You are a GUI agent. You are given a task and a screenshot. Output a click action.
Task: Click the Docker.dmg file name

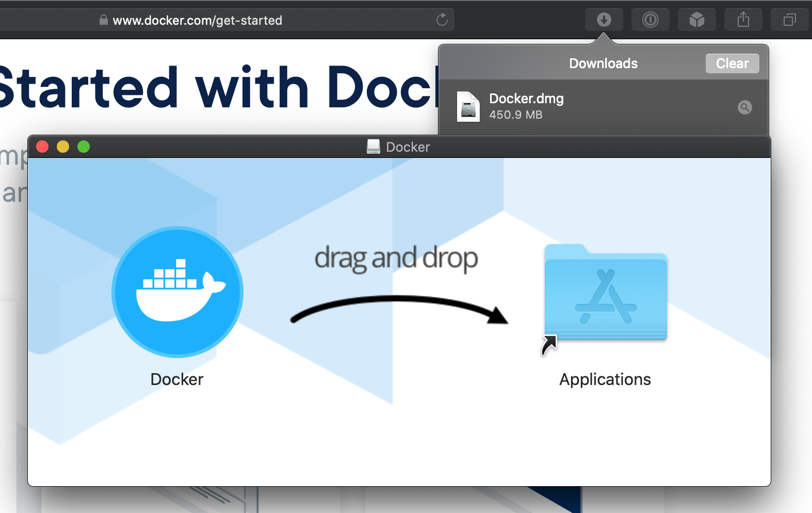coord(526,99)
